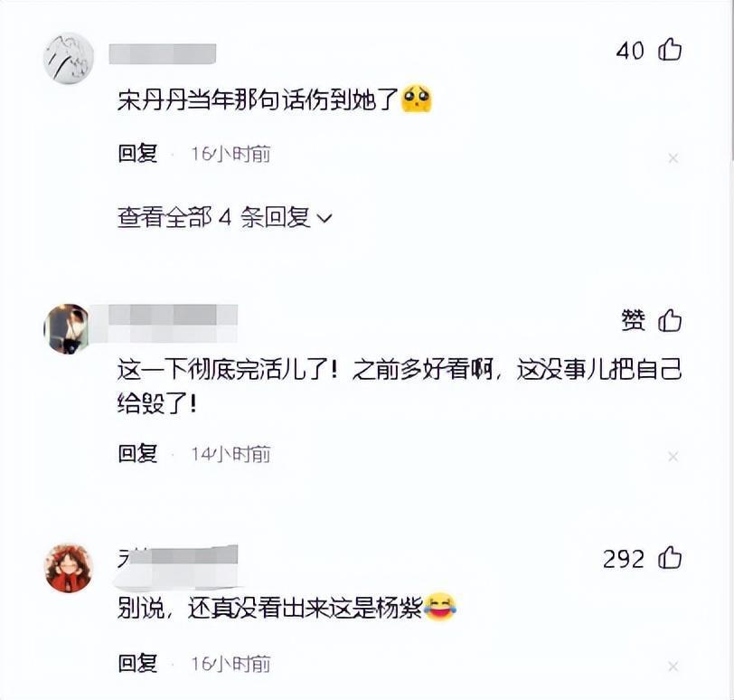Open the third commenter's blurred username

(x=178, y=564)
